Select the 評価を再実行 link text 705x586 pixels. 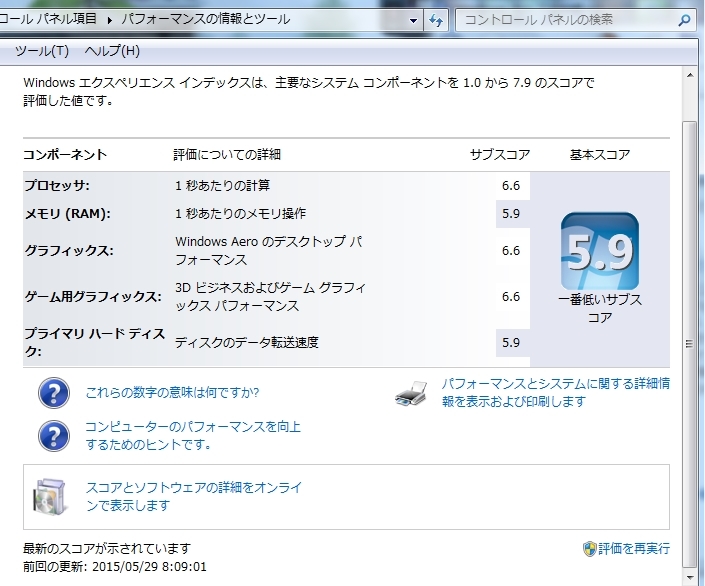634,549
